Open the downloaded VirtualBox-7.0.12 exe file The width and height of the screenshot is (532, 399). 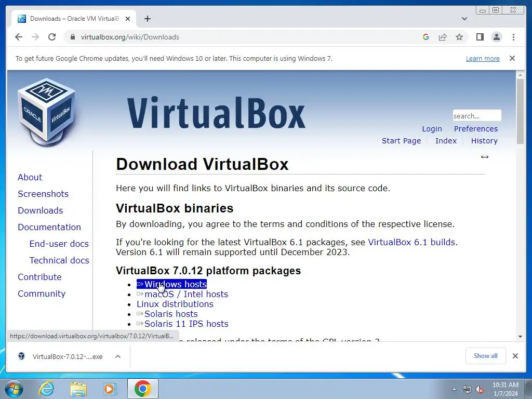tap(60, 356)
